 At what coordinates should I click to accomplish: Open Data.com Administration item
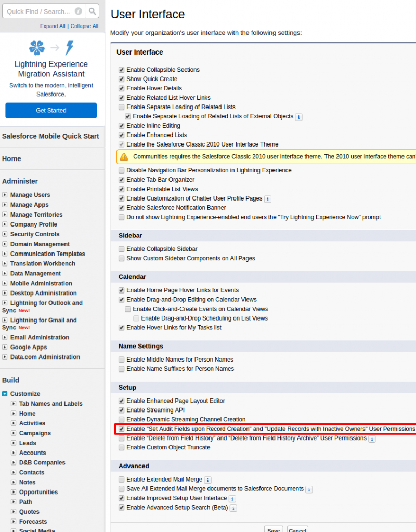coord(45,357)
